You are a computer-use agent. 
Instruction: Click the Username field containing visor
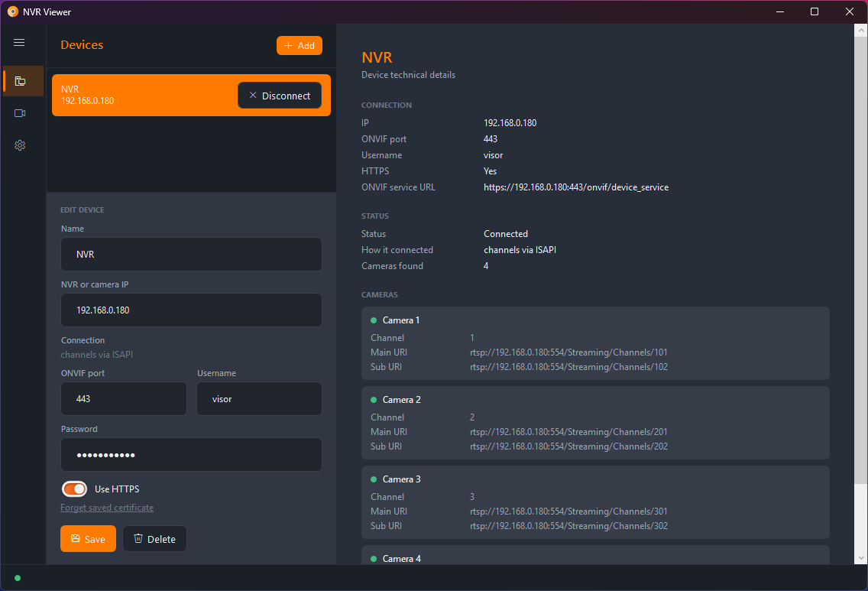coord(260,399)
